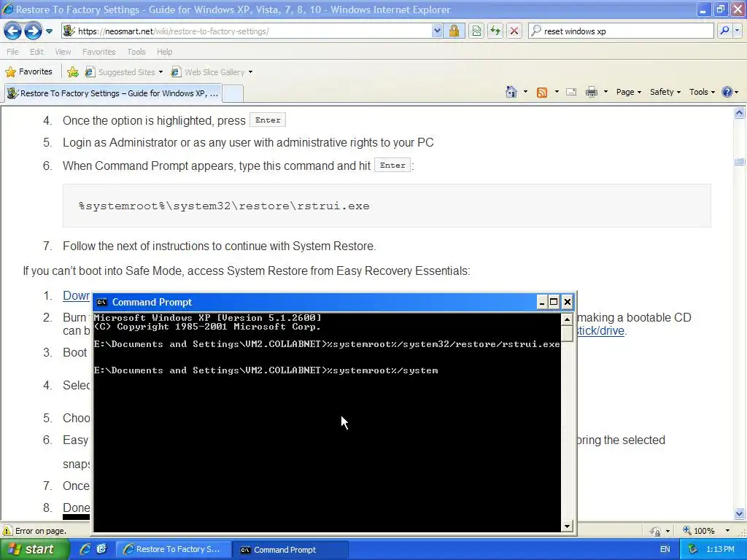This screenshot has width=747, height=560.
Task: Click the Read Mail envelope icon
Action: (x=571, y=92)
